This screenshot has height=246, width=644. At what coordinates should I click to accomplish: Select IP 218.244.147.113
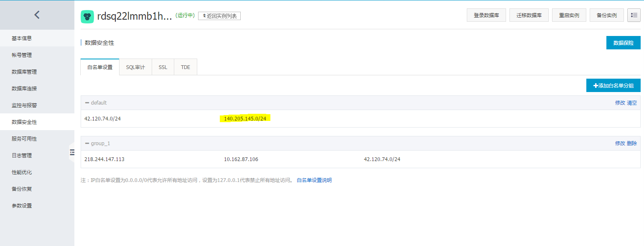(x=104, y=159)
